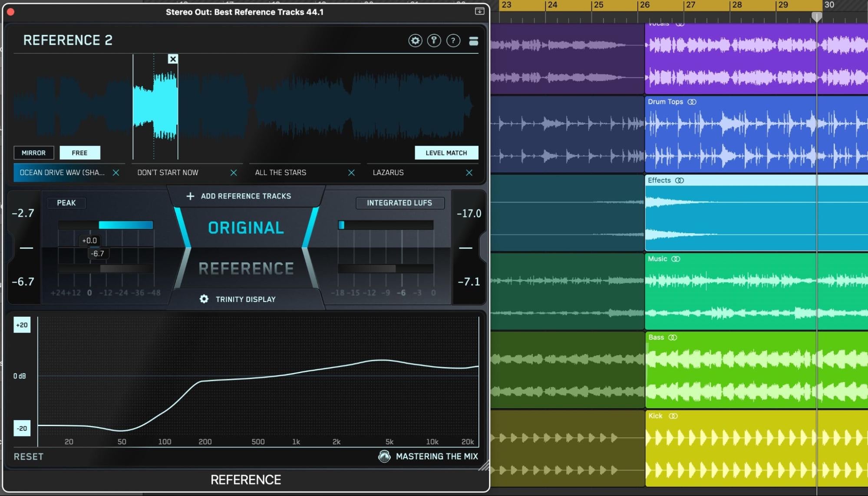Click the key license icon
868x496 pixels.
[434, 40]
